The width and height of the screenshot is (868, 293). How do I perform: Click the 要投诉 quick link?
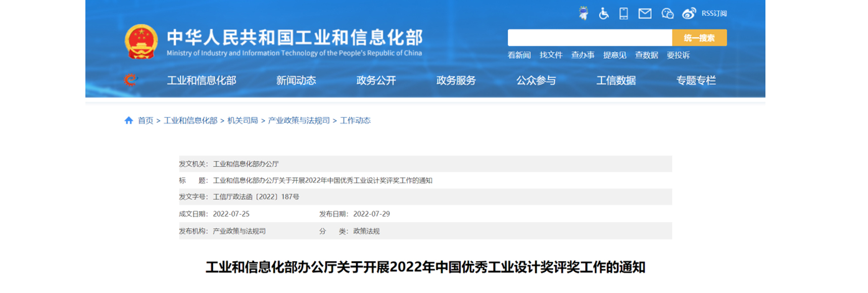coord(678,55)
